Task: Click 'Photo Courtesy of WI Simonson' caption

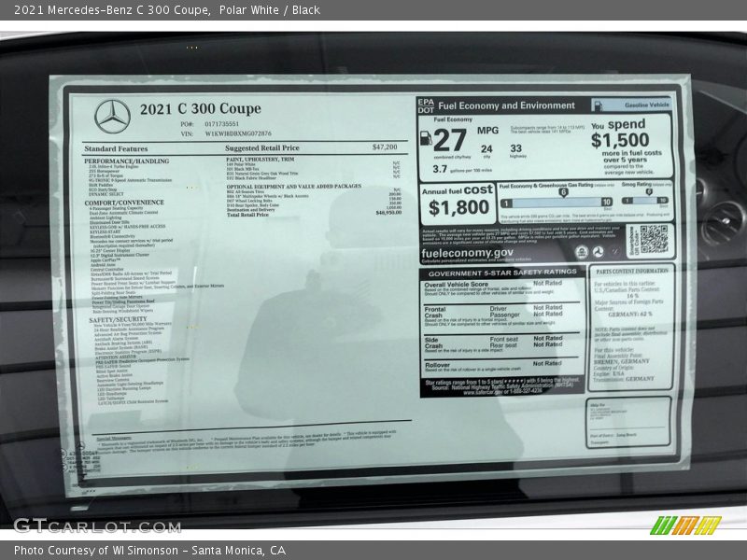Action: (x=96, y=550)
